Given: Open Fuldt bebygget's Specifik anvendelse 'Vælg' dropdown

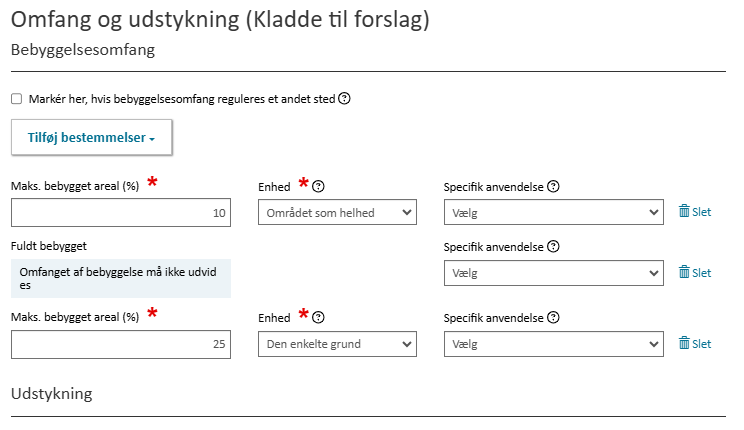Looking at the screenshot, I should pos(554,273).
